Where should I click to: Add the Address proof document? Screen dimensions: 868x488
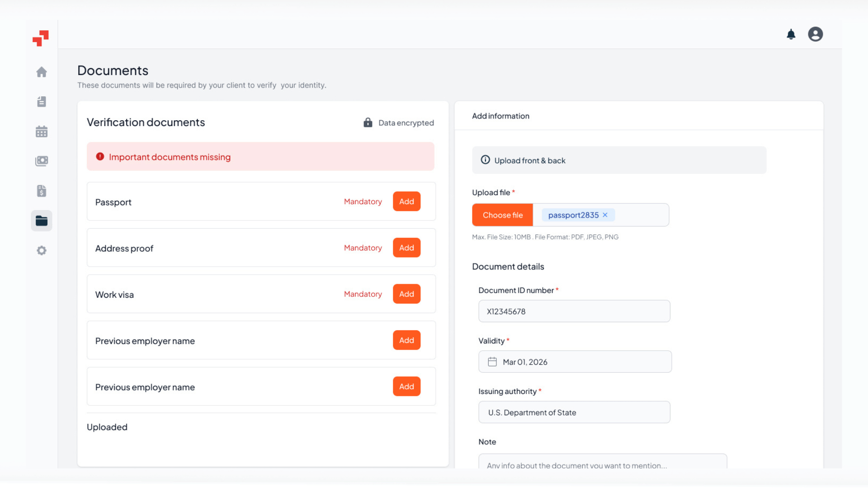406,248
